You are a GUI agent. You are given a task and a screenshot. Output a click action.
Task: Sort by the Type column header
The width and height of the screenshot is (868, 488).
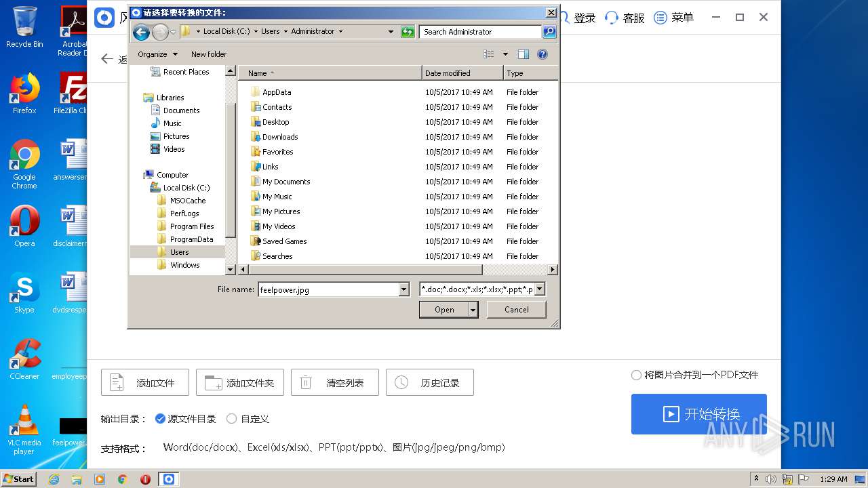530,73
